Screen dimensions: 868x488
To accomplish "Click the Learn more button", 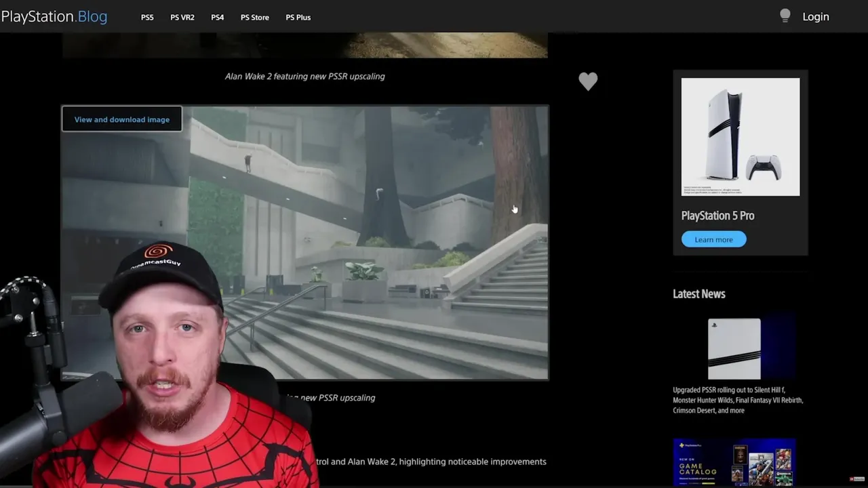I will point(713,239).
